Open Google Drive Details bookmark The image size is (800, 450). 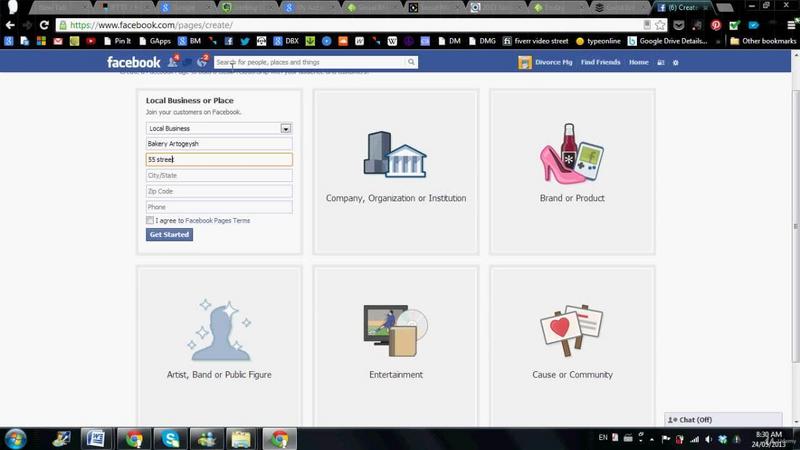pyautogui.click(x=667, y=41)
